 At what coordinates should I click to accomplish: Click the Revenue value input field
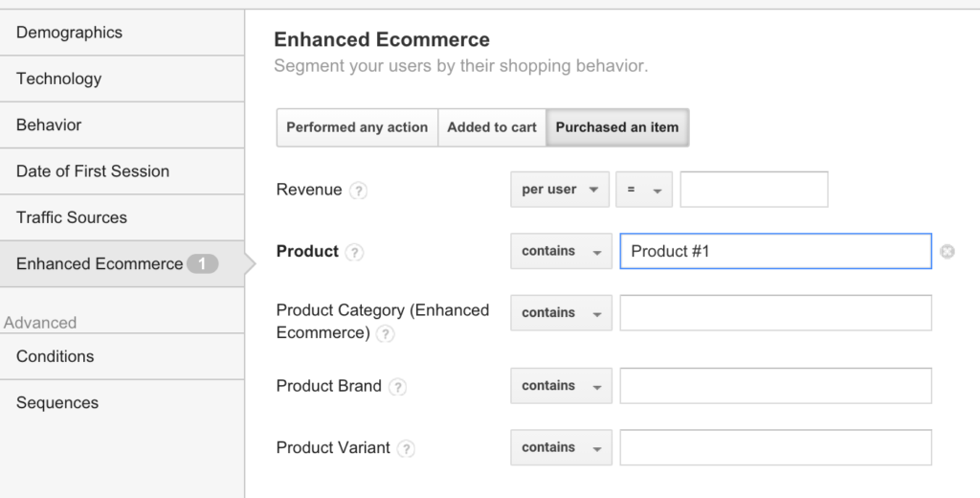[754, 190]
